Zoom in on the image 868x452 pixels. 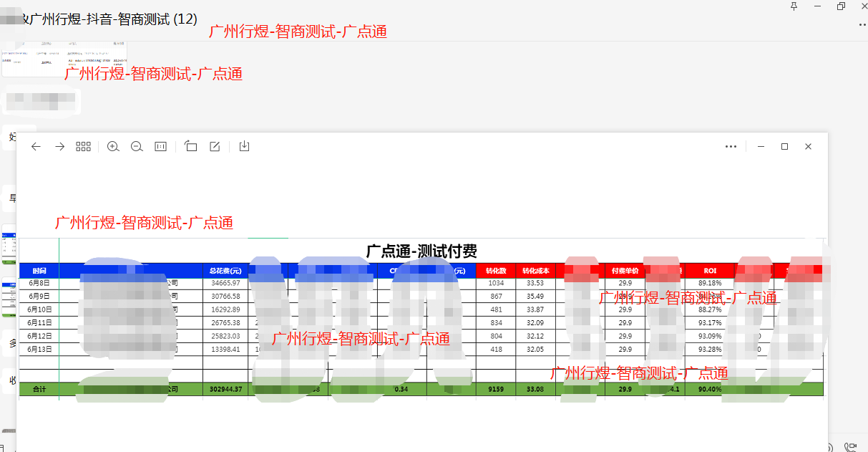click(x=113, y=146)
